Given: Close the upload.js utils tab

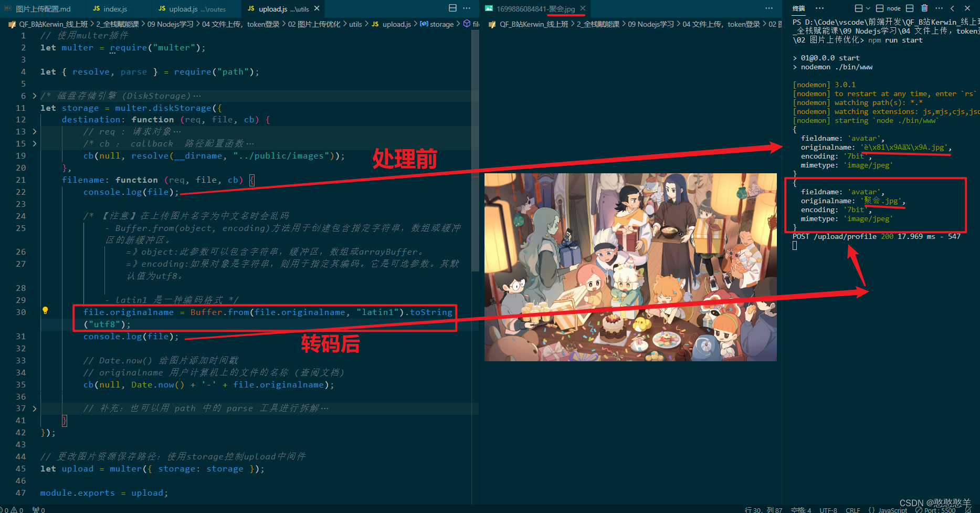Looking at the screenshot, I should (x=317, y=8).
